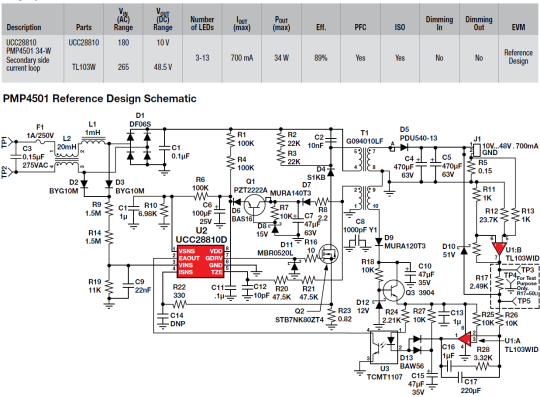Click the 'Dimming Out' column header
Viewport: 540px width, 397px height.
pos(479,23)
